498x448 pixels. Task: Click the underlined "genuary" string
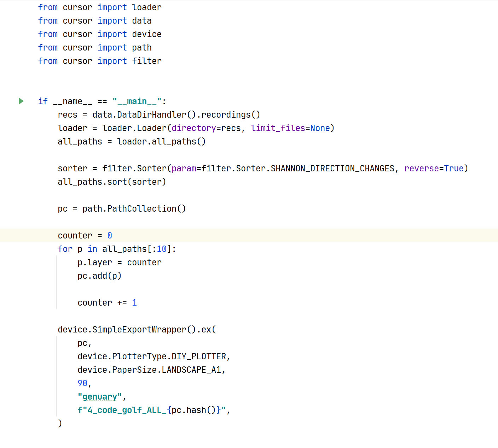tap(99, 397)
